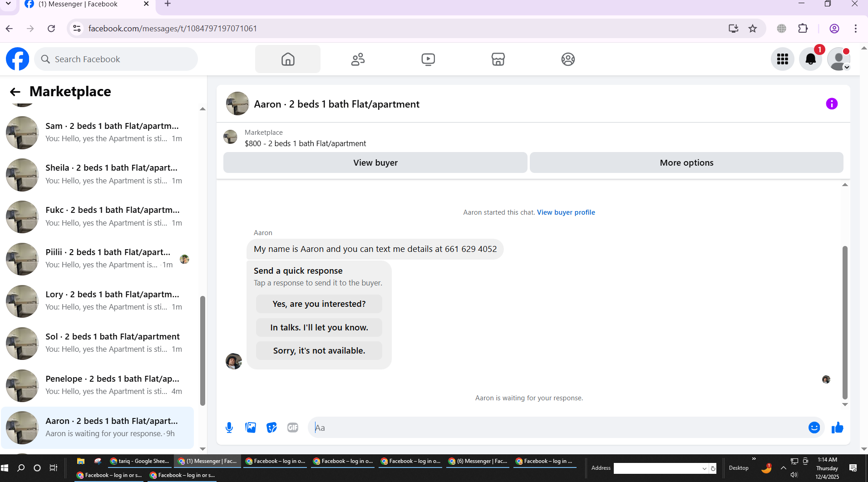This screenshot has width=868, height=482.
Task: Choose a GIF from the GIF icon
Action: [293, 428]
